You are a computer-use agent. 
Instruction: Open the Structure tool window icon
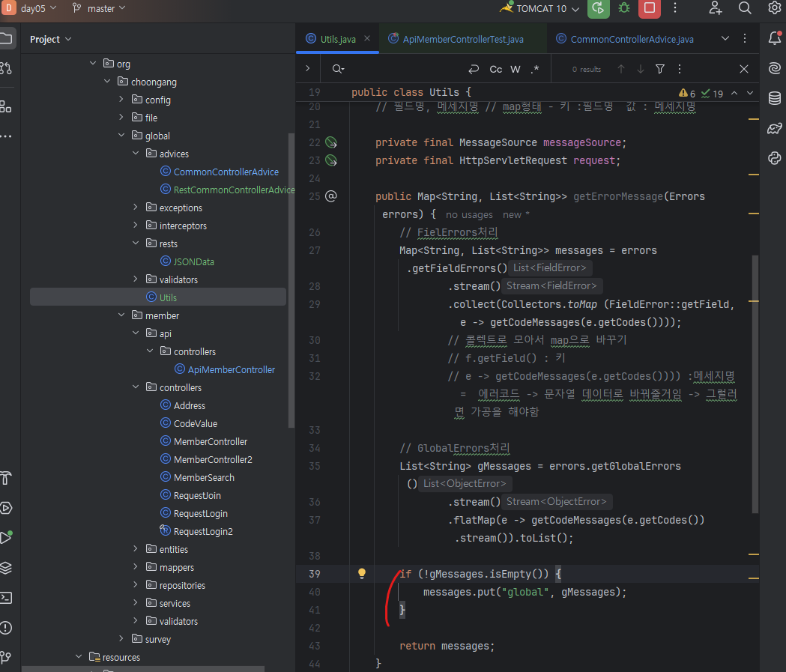click(x=6, y=106)
